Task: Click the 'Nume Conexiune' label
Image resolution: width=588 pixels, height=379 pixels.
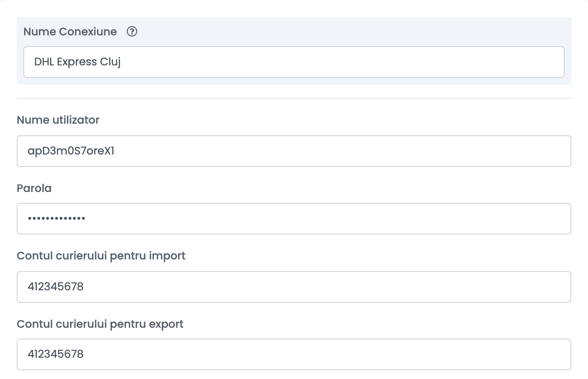Action: coord(70,32)
